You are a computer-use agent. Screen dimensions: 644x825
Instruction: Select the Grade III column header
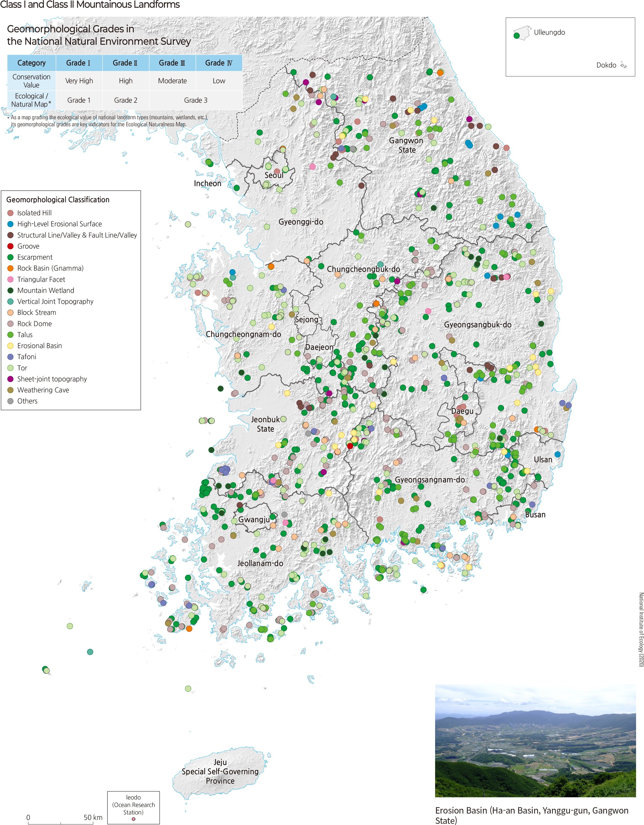click(x=172, y=63)
